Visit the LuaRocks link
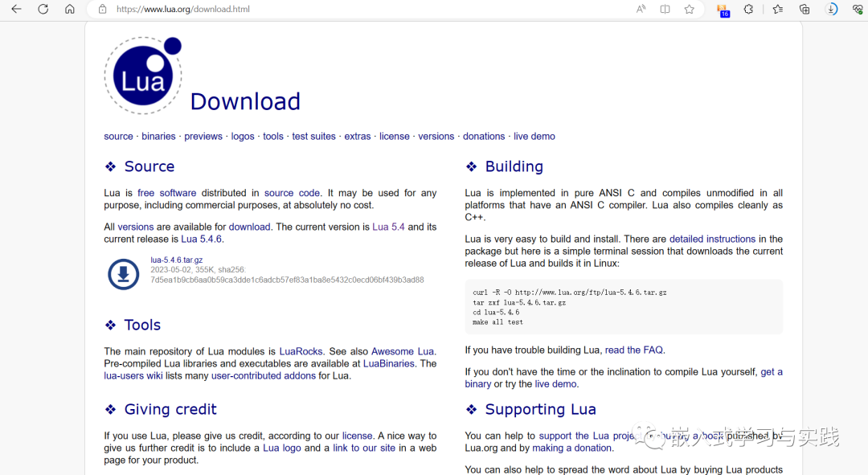 click(301, 351)
